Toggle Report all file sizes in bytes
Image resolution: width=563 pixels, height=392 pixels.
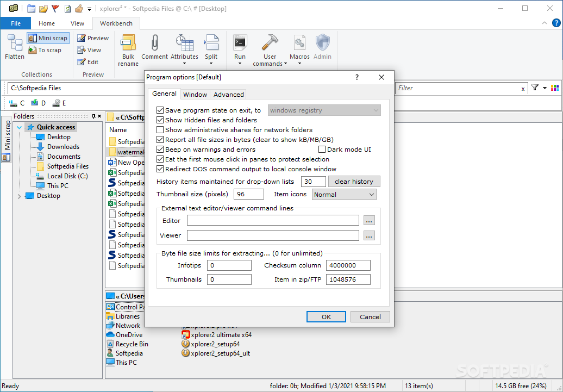click(160, 140)
